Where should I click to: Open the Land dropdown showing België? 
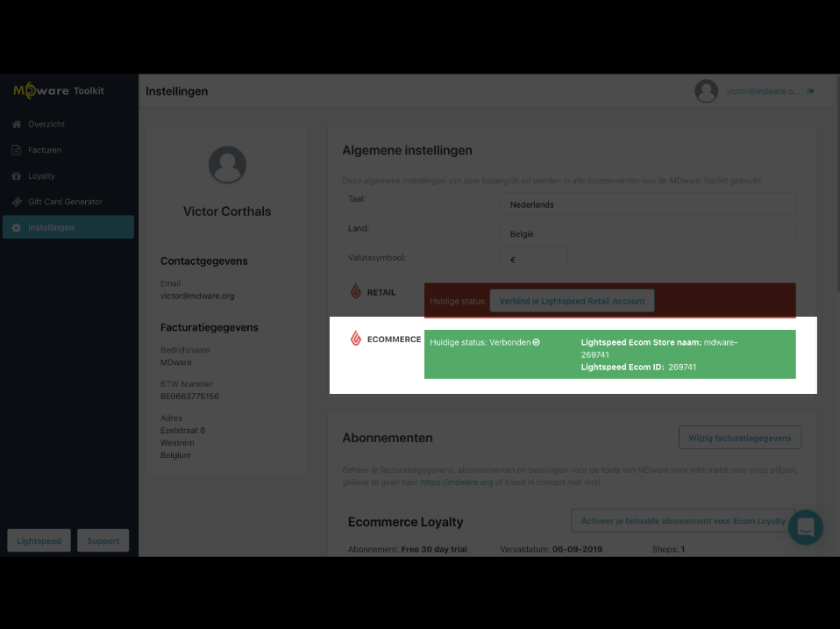pos(648,234)
